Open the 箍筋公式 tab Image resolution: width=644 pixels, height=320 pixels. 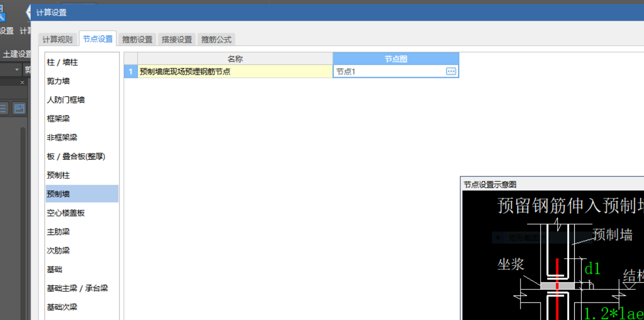[216, 39]
